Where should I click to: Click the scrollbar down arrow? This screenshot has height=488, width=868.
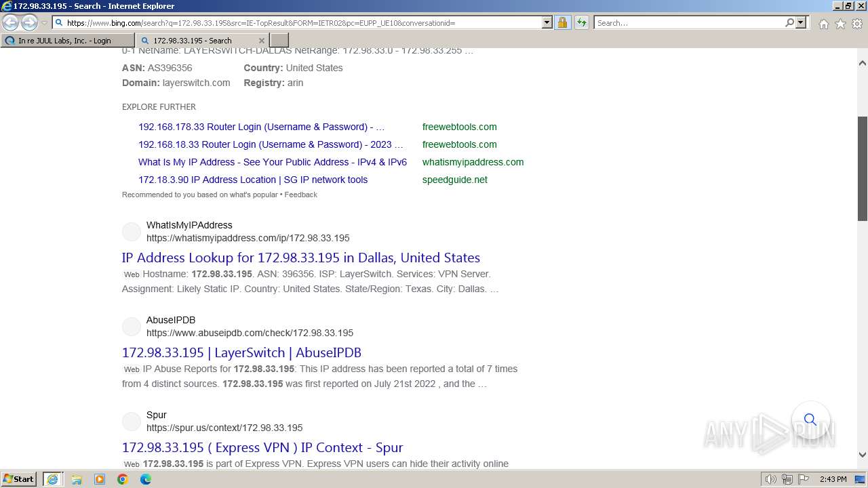pyautogui.click(x=863, y=455)
